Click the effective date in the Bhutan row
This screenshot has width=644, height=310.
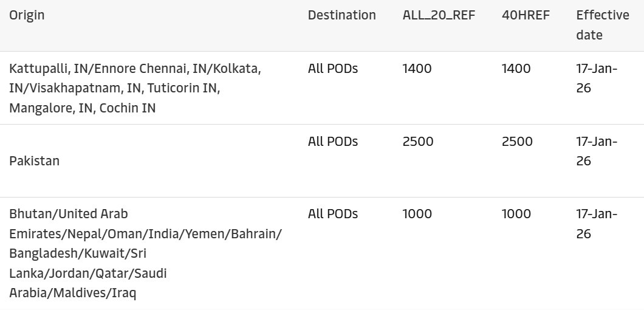tap(596, 224)
